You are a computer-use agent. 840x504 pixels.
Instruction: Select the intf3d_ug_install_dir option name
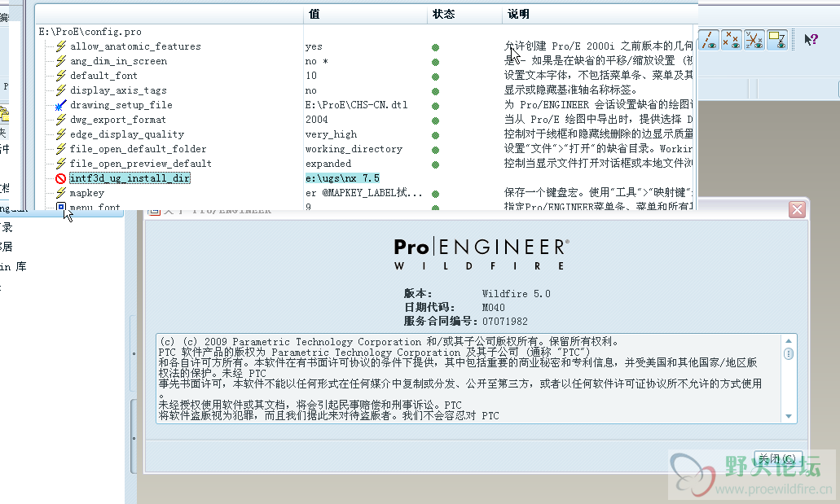[130, 178]
